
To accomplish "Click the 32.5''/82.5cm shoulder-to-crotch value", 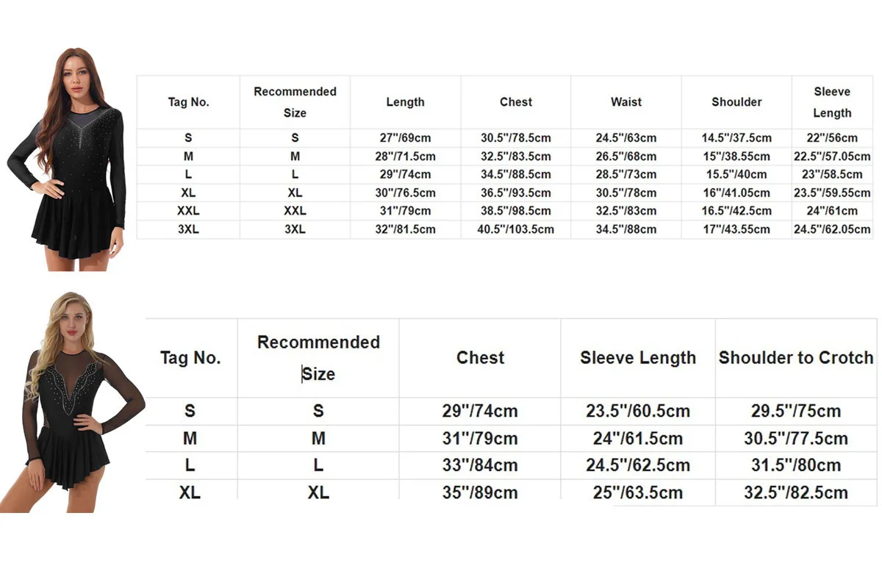I will click(796, 492).
